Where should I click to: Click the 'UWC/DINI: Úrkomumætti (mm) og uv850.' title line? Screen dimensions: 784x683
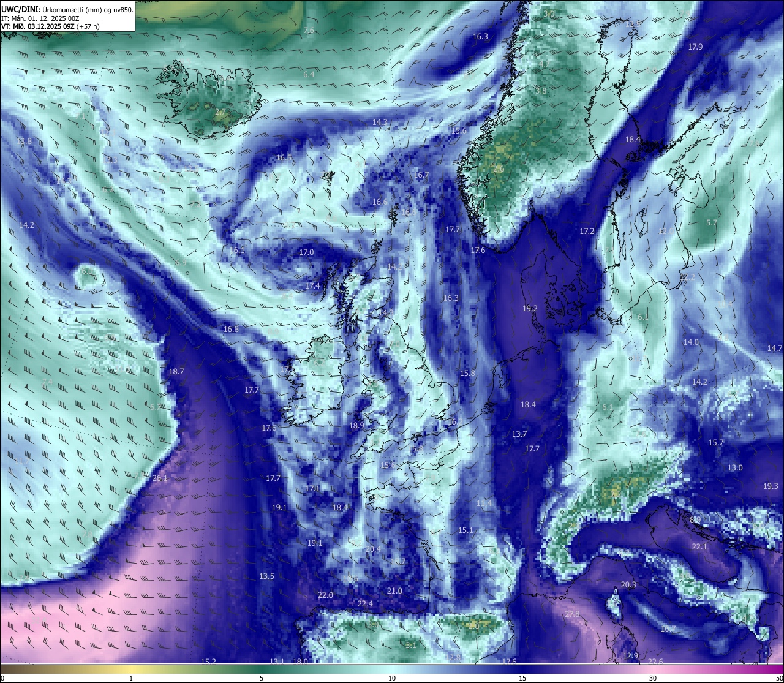pyautogui.click(x=67, y=10)
